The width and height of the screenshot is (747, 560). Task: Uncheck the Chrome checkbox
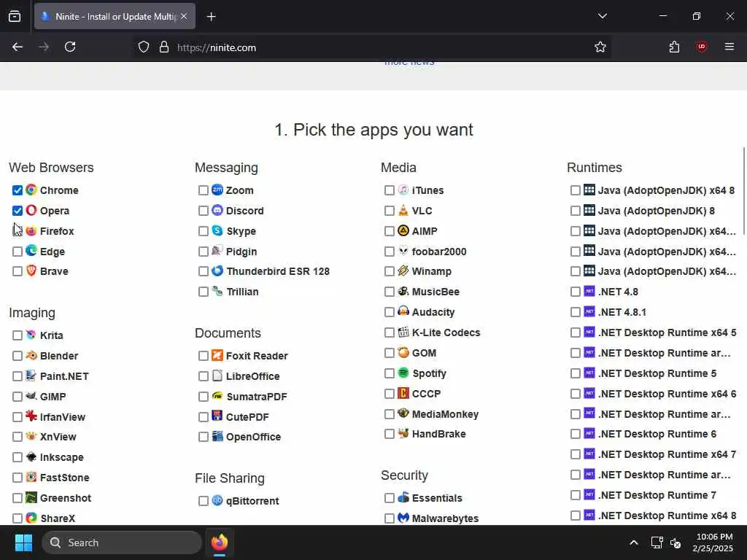click(x=18, y=190)
